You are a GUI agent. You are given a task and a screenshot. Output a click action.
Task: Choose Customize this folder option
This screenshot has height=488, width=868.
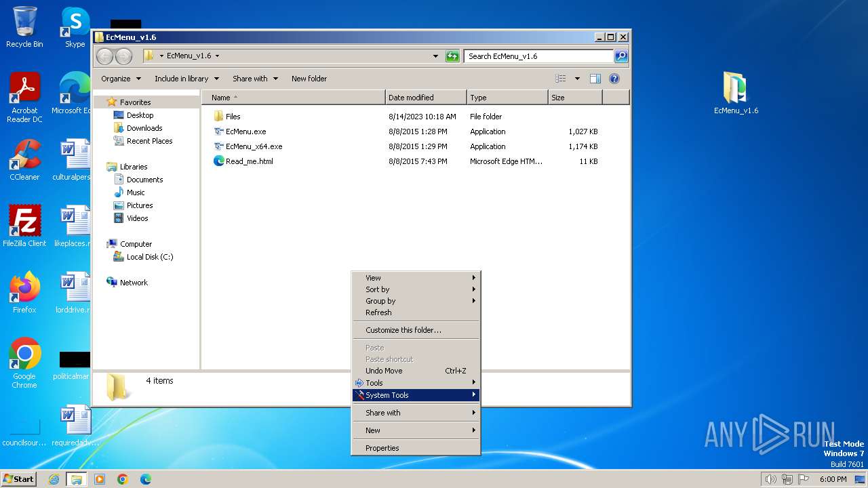click(416, 330)
